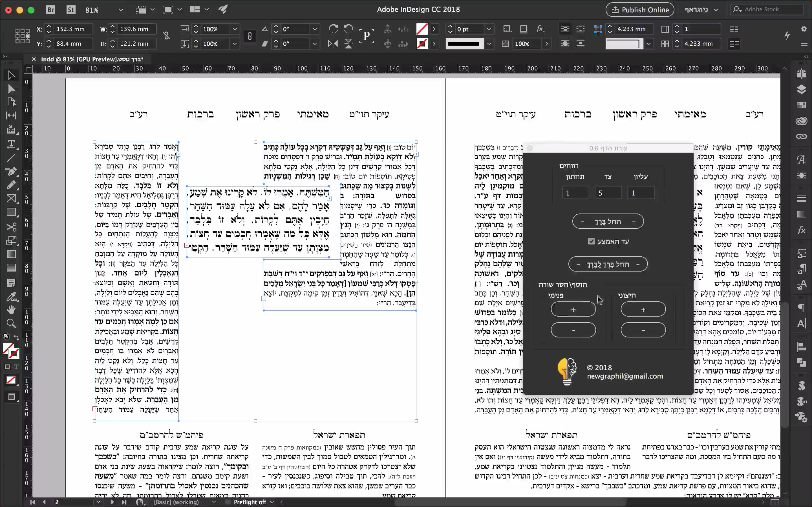Toggle the עד האמצע checkbox in the dialog
Image resolution: width=812 pixels, height=507 pixels.
click(592, 241)
